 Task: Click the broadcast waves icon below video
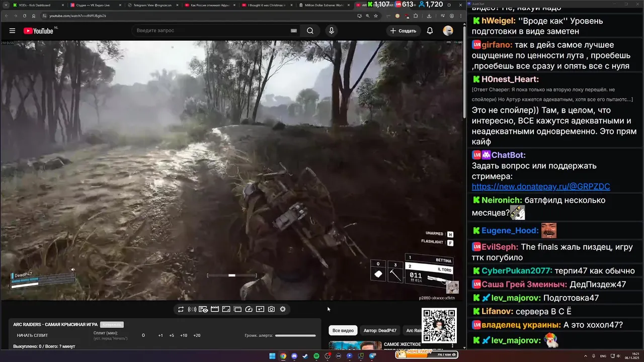[192, 309]
